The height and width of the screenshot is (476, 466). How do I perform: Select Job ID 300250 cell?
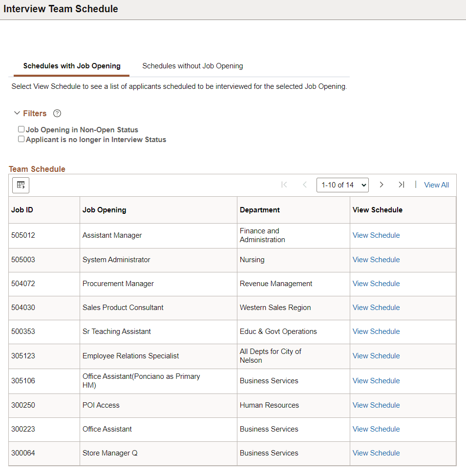click(x=44, y=405)
